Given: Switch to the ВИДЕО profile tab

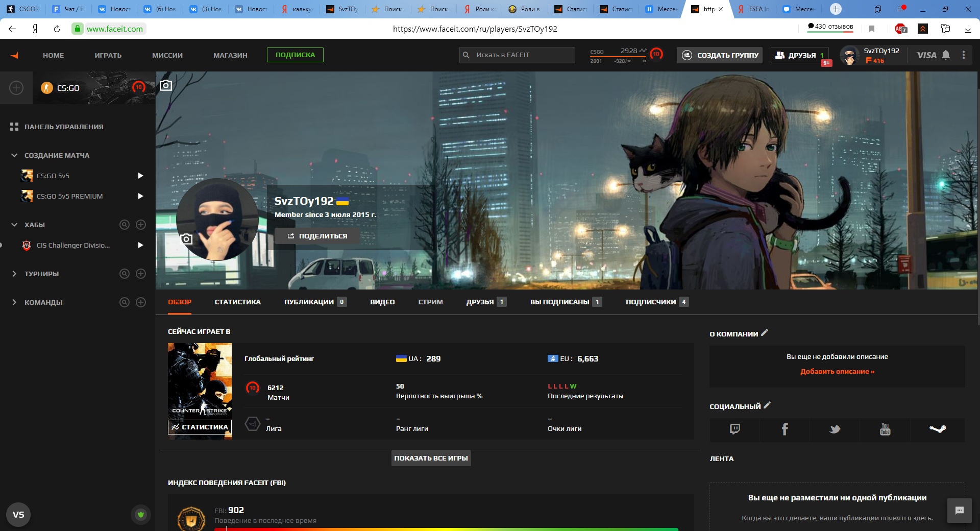Looking at the screenshot, I should (x=382, y=302).
